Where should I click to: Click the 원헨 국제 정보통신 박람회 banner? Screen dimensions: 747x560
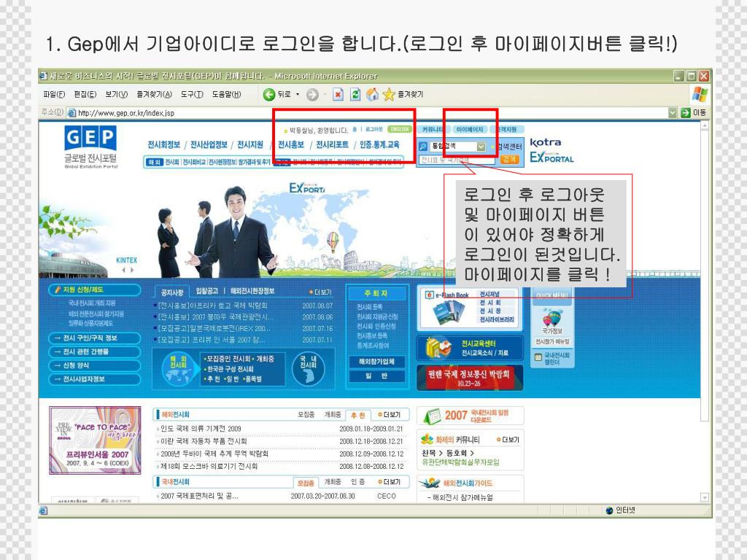(469, 378)
